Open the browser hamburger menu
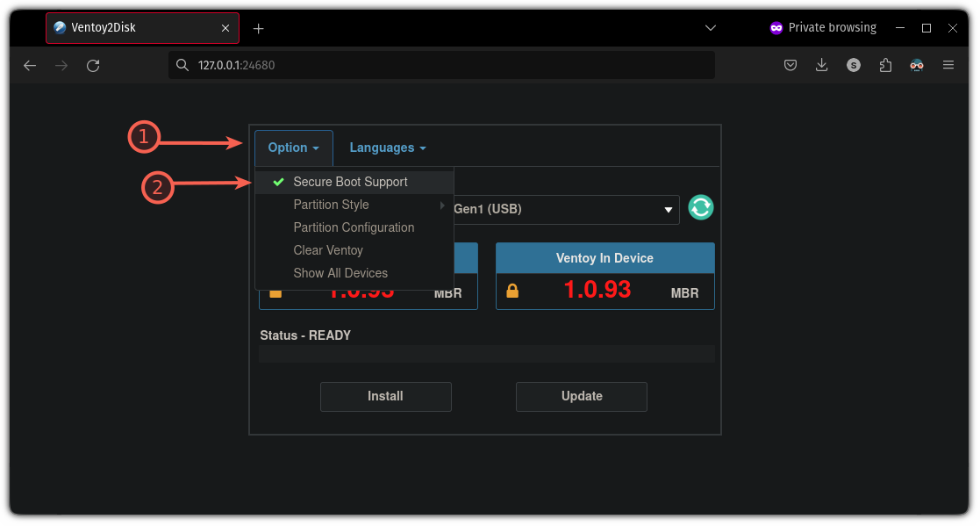The width and height of the screenshot is (980, 526). 948,65
